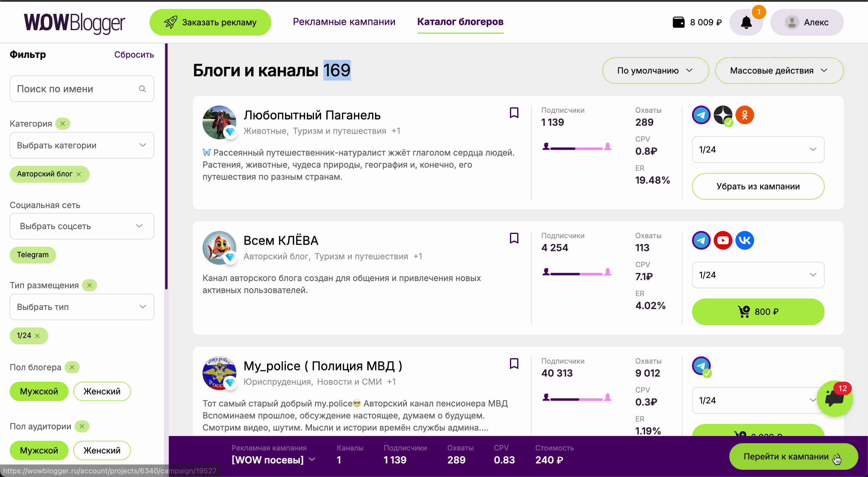Expand the Выбрать категории dropdown
The width and height of the screenshot is (868, 477).
click(x=82, y=145)
